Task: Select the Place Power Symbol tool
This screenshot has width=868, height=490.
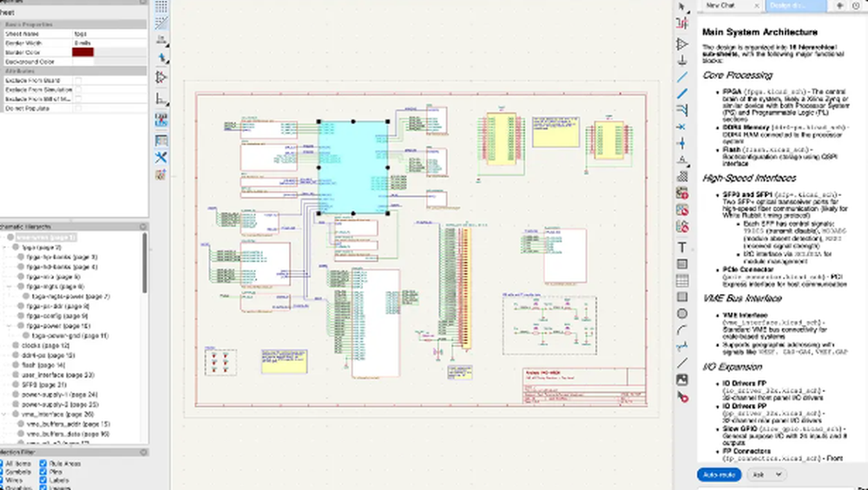Action: point(682,60)
